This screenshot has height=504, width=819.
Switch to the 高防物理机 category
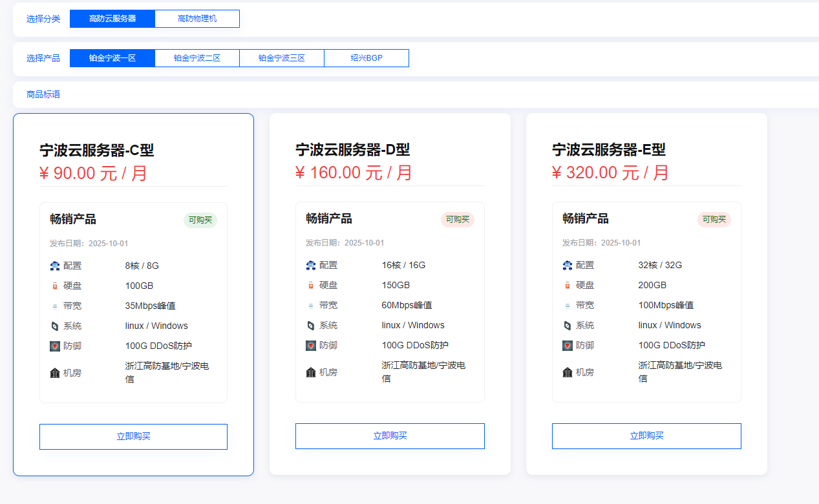click(x=197, y=19)
